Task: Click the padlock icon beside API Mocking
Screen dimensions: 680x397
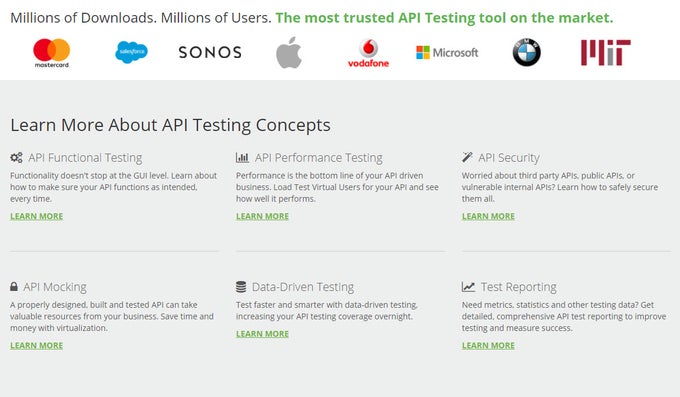Action: [x=14, y=286]
